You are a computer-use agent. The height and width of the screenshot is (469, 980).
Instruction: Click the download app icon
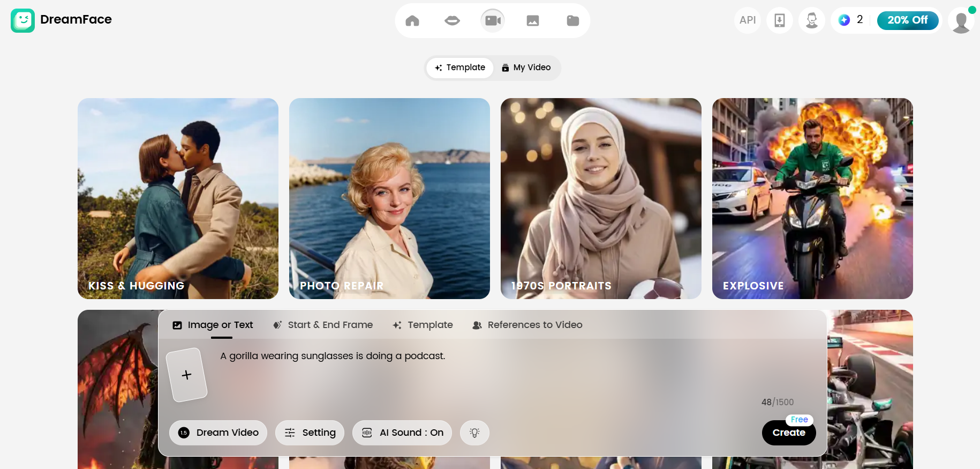(780, 20)
